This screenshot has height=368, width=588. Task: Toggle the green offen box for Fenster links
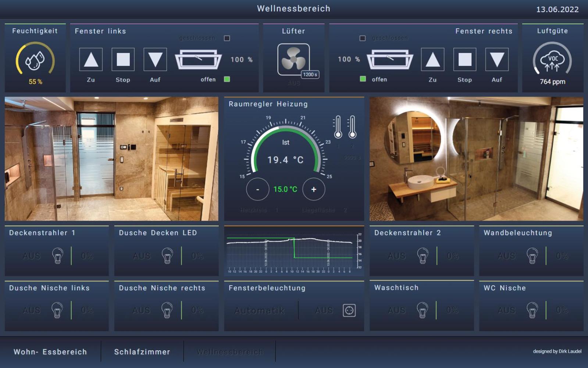[227, 79]
